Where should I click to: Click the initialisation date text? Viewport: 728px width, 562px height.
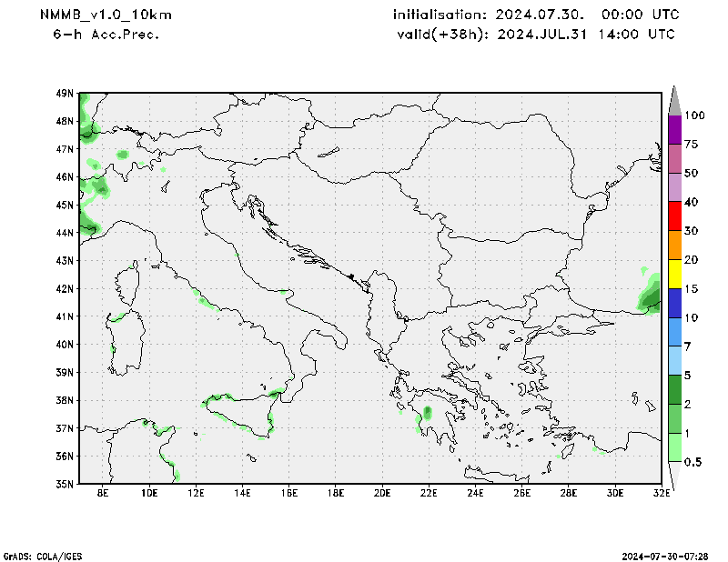536,15
